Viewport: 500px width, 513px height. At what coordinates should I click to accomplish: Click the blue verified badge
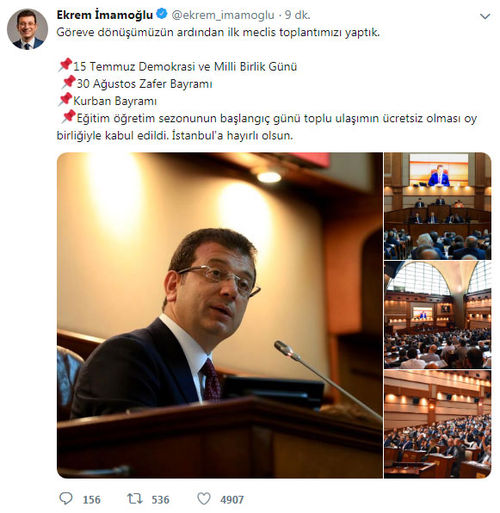click(x=162, y=14)
